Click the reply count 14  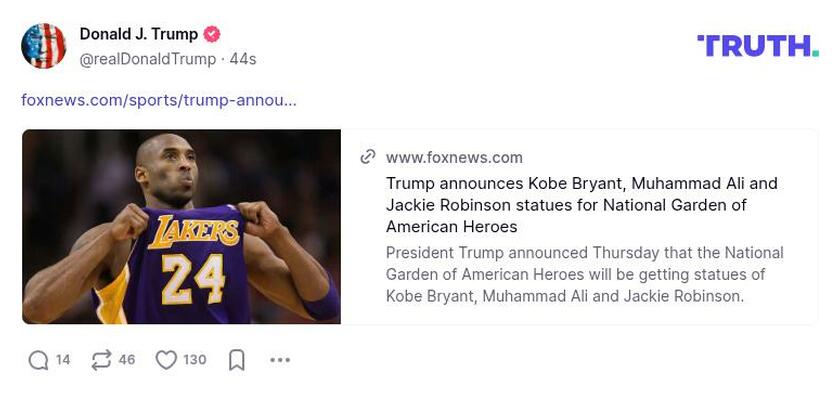coord(63,360)
